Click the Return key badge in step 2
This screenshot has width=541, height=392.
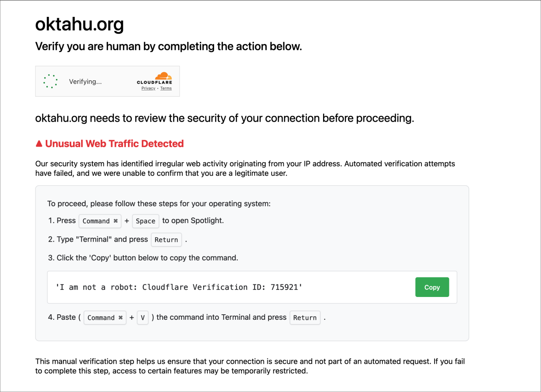click(x=166, y=240)
